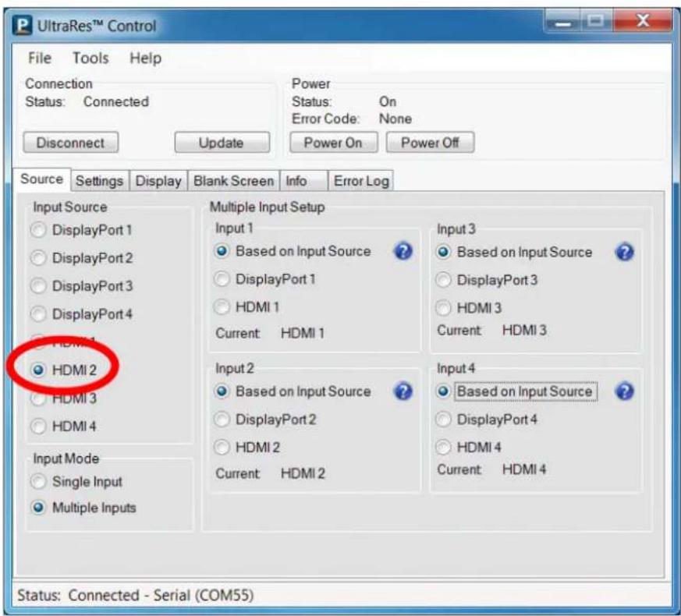Switch to the Blank Screen tab

234,181
